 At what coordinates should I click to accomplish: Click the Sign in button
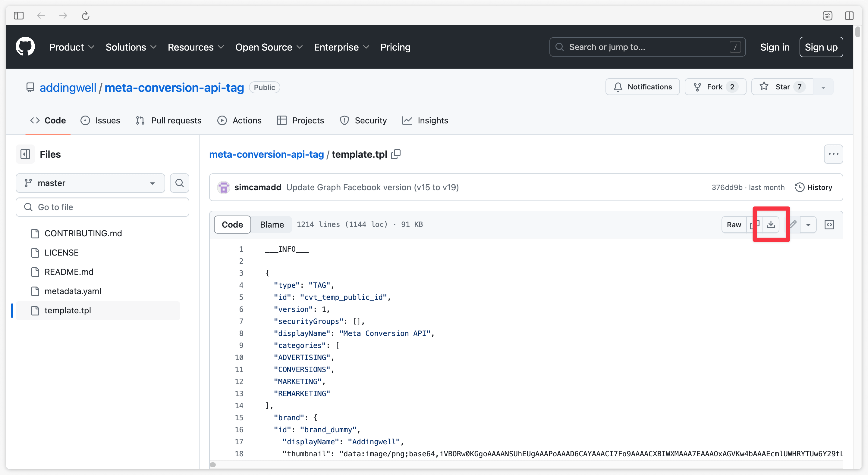coord(775,47)
